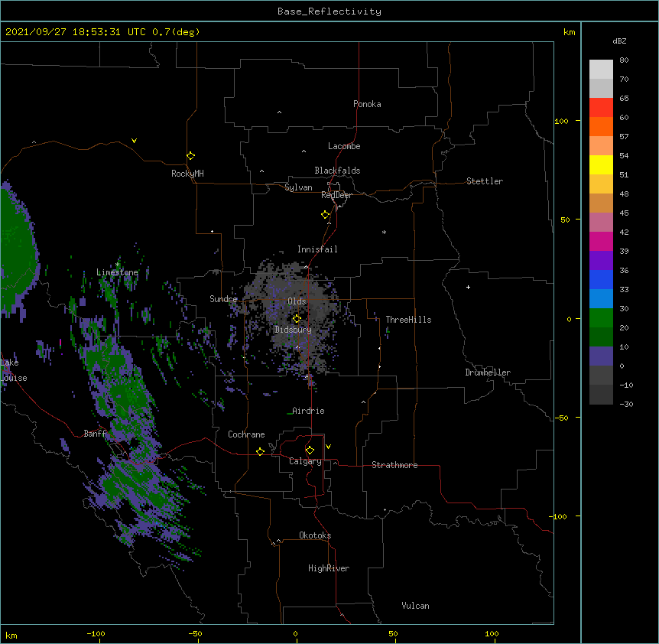Click the yellow diamond marker below Cochrane
Image resolution: width=659 pixels, height=644 pixels.
(x=260, y=451)
